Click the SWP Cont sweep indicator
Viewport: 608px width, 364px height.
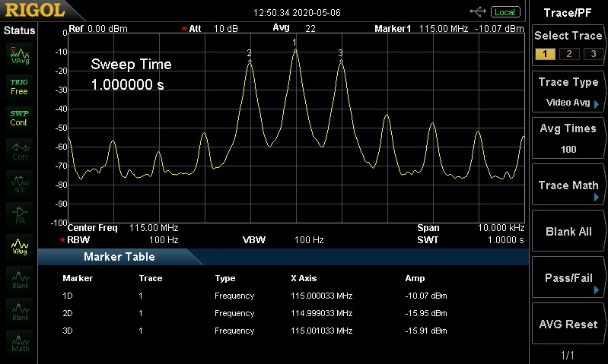19,118
